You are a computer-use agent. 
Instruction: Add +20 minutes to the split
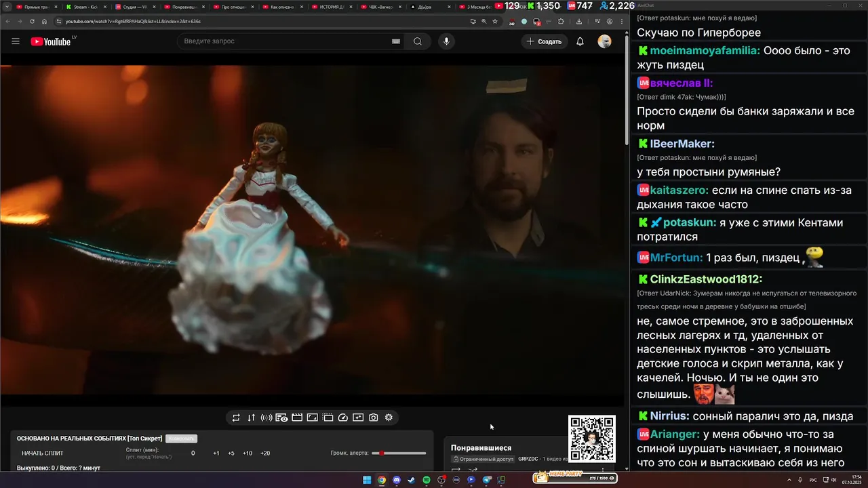click(x=265, y=453)
